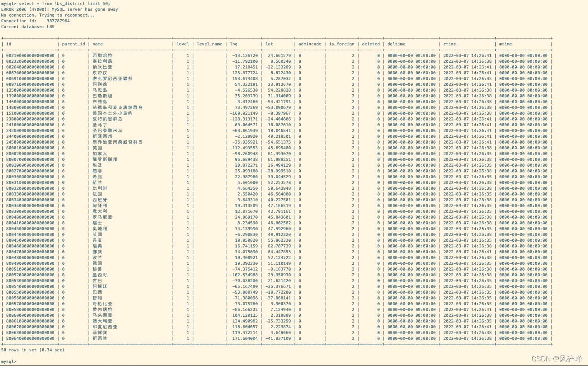Click the 'lng' column header
The width and height of the screenshot is (588, 366).
pyautogui.click(x=234, y=44)
